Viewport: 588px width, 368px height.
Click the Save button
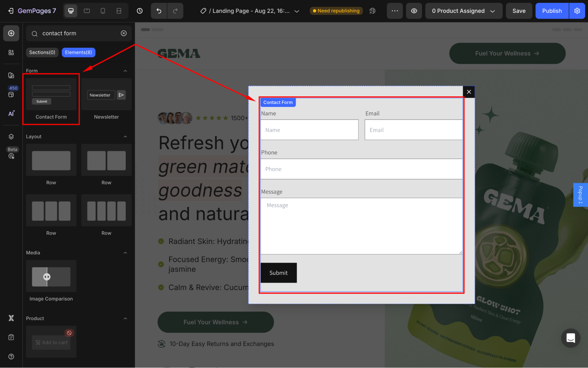click(x=519, y=11)
